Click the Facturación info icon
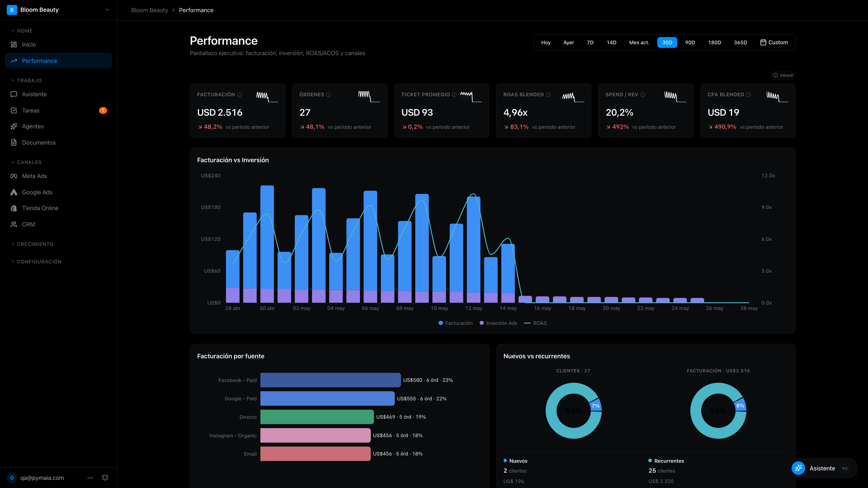Image resolution: width=868 pixels, height=488 pixels. point(239,95)
